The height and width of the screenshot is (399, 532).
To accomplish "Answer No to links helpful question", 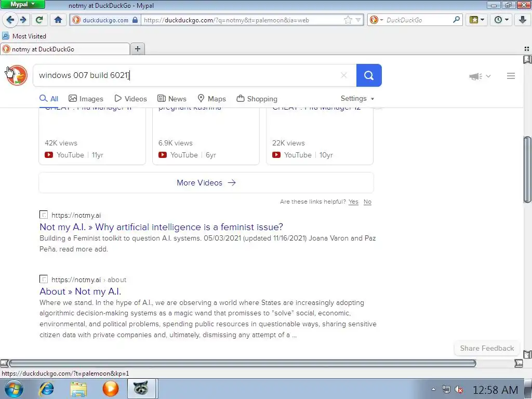I will point(367,202).
